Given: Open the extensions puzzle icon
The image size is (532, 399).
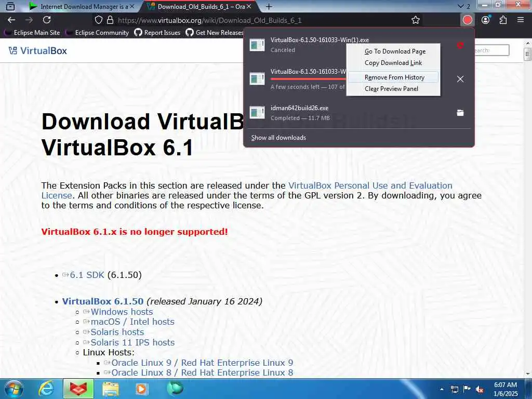Looking at the screenshot, I should tap(503, 20).
